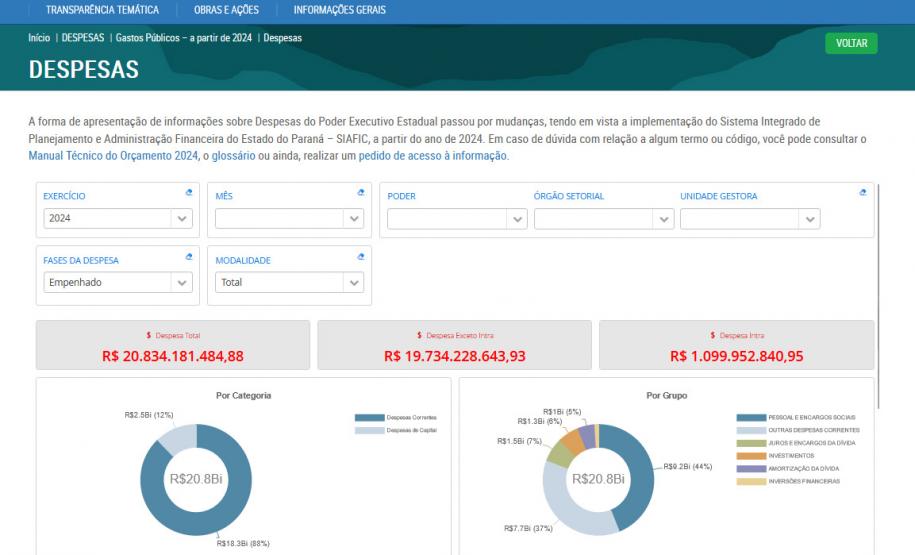Click the dollar icon beside Despesa Total

click(x=149, y=336)
